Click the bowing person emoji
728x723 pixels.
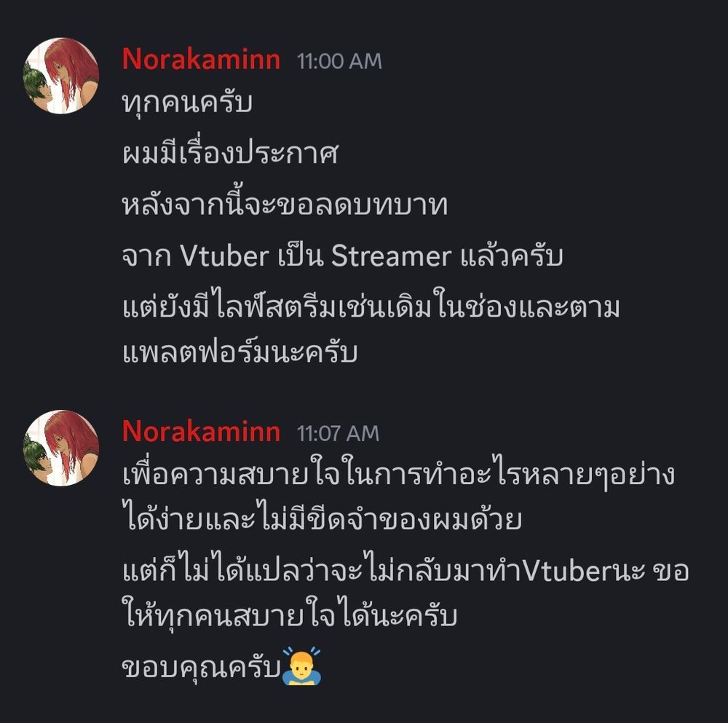302,666
